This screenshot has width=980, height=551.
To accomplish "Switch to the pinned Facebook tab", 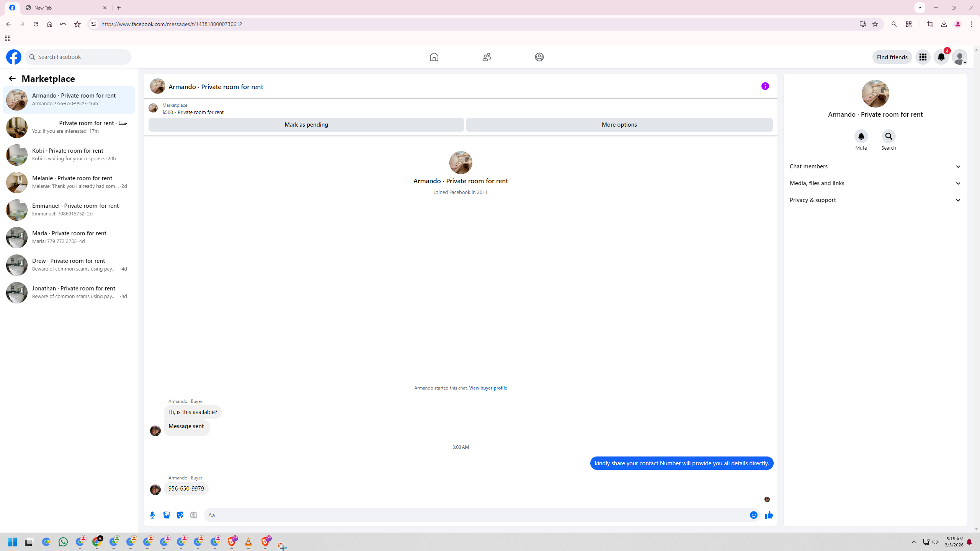I will (12, 8).
